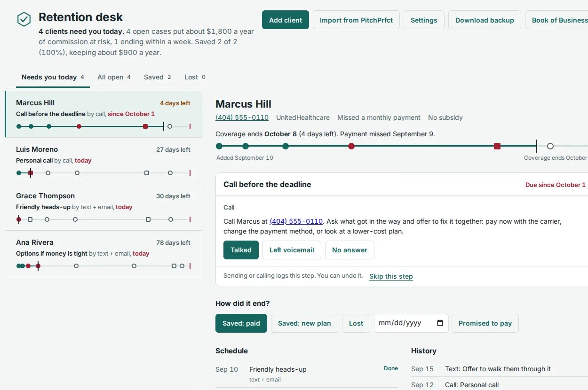Open the date picker calendar icon
The image size is (588, 390).
click(440, 323)
